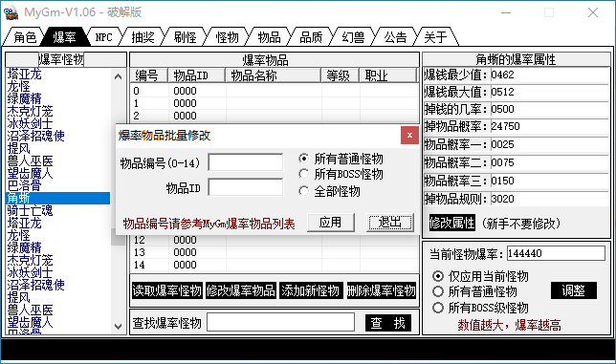Select table row number 13
This screenshot has width=616, height=364.
tap(274, 252)
